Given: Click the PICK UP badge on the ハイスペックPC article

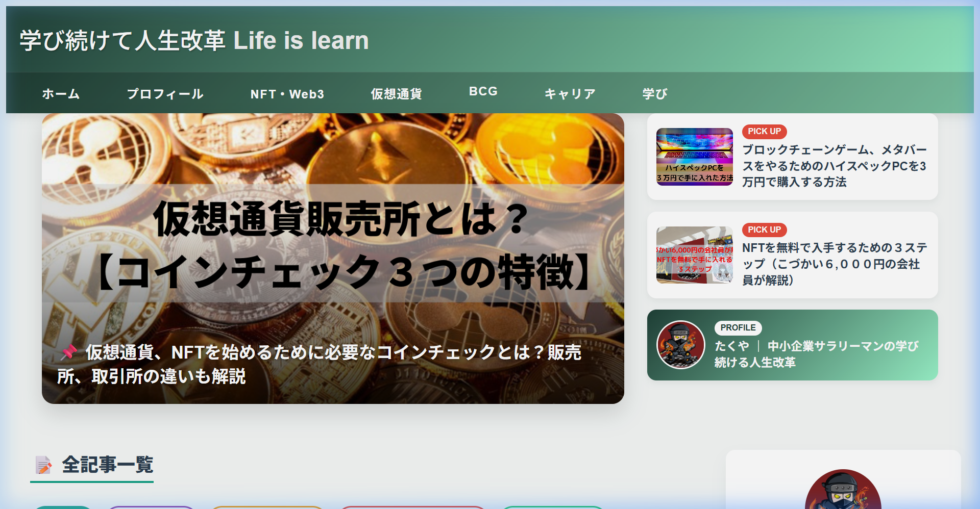Looking at the screenshot, I should click(x=764, y=132).
